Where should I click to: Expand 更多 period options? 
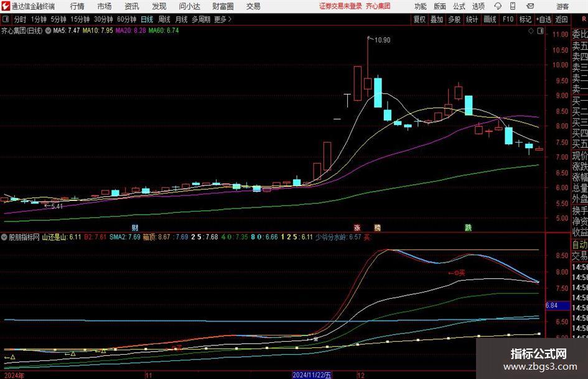point(223,19)
